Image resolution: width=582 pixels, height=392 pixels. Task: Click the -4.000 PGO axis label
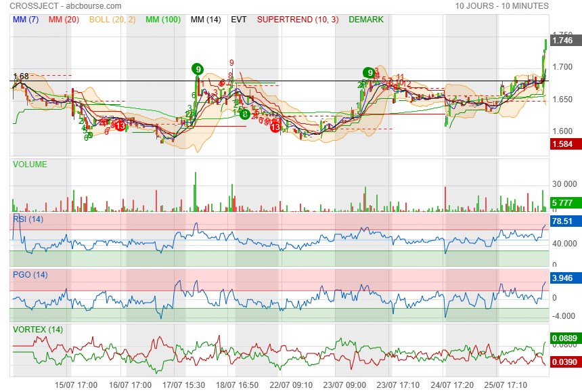tap(564, 316)
